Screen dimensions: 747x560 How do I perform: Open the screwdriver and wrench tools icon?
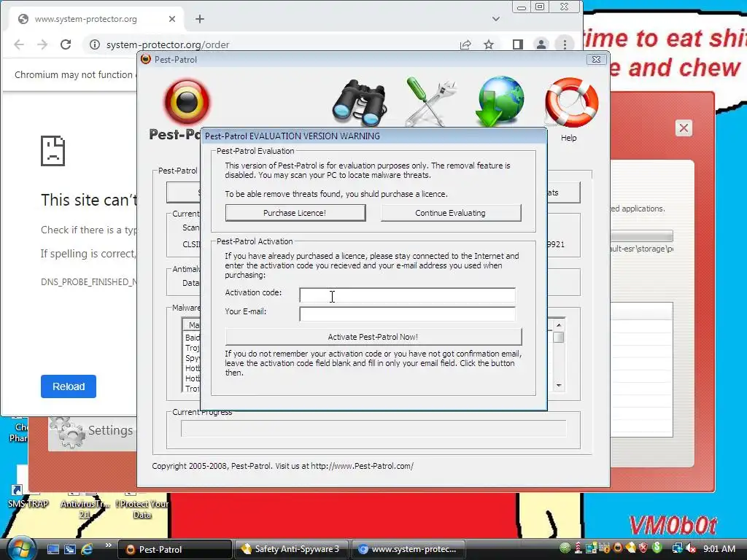[x=431, y=102]
